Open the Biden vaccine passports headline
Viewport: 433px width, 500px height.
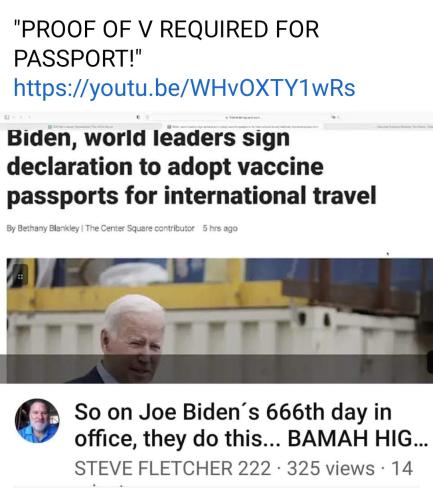192,167
